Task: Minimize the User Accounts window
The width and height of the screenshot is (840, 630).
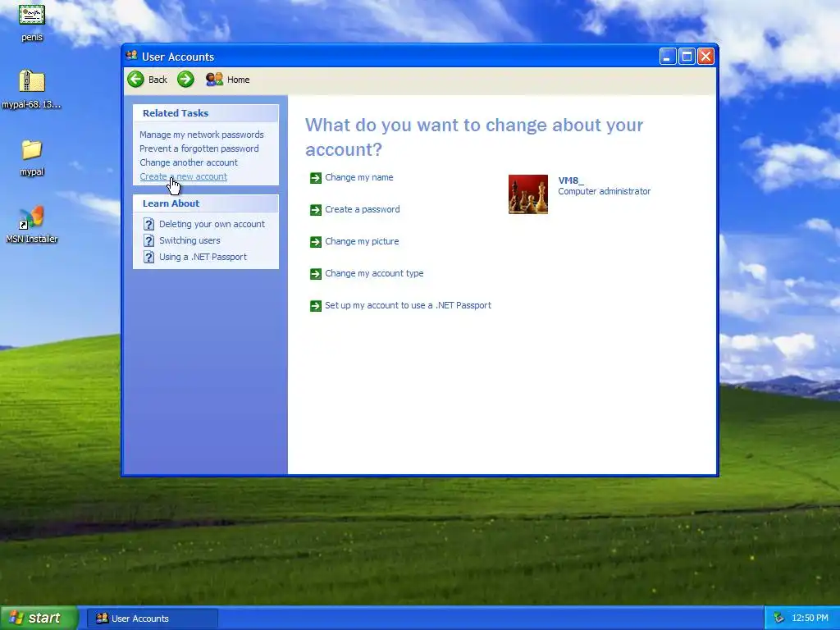Action: pos(668,57)
